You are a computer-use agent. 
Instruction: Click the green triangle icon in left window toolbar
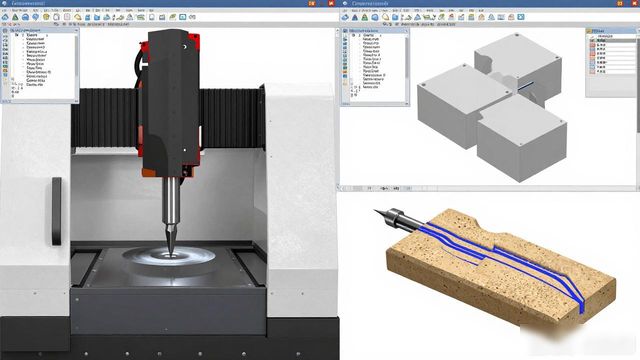pyautogui.click(x=15, y=17)
